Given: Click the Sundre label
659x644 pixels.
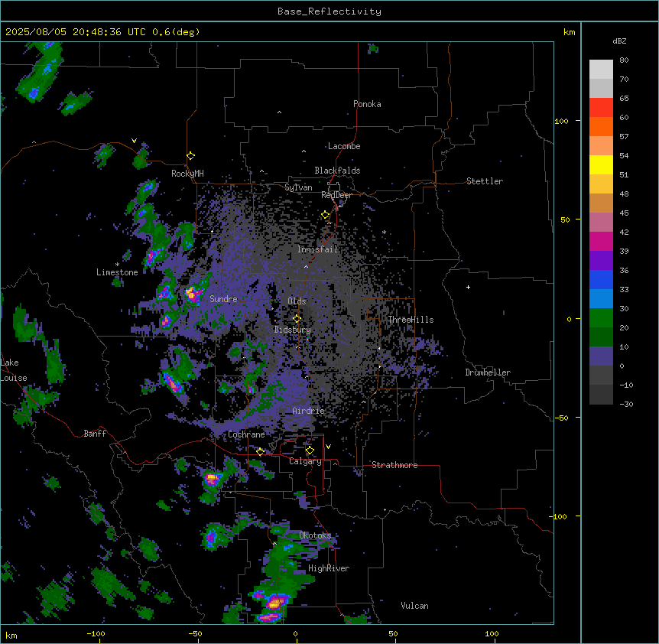Looking at the screenshot, I should coord(223,299).
